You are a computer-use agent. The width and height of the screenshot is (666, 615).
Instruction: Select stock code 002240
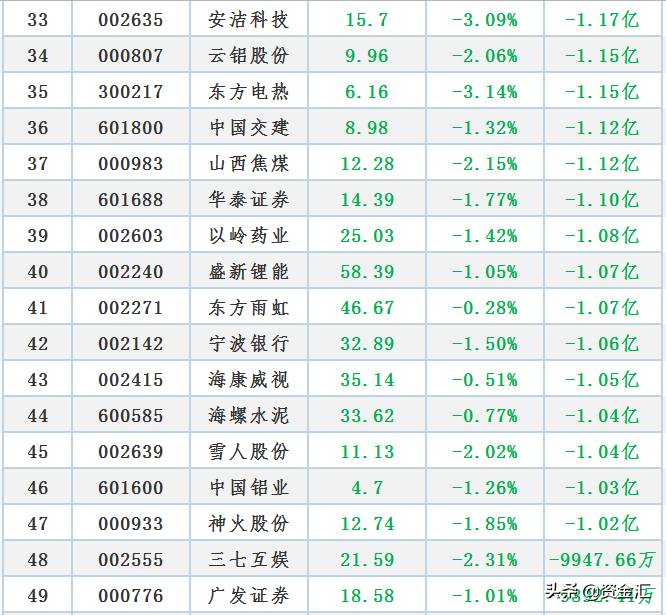coord(131,272)
